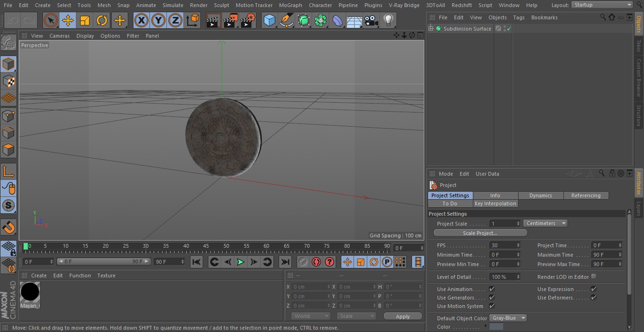Switch to Points mode
Screen dimensions: 644x332
pyautogui.click(x=8, y=115)
